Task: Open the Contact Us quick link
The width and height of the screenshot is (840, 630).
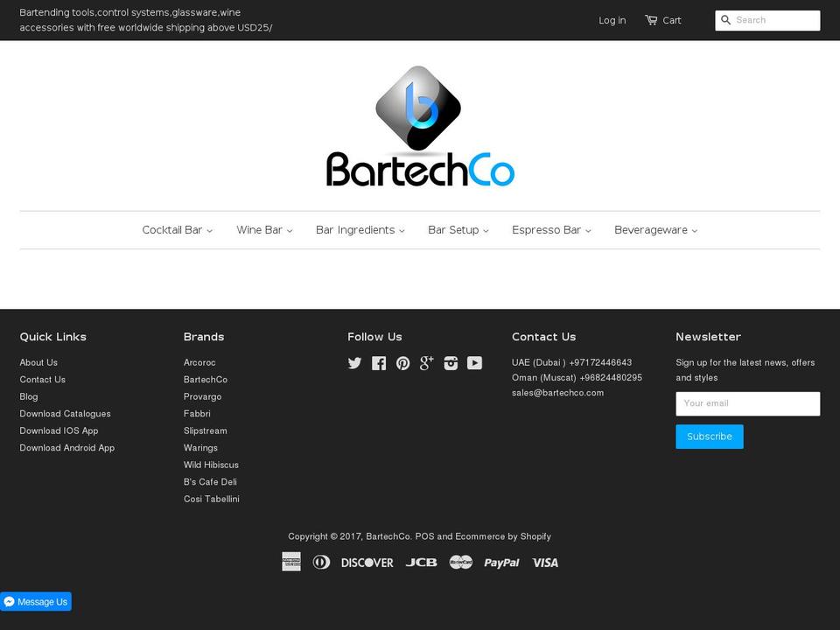Action: (x=42, y=380)
